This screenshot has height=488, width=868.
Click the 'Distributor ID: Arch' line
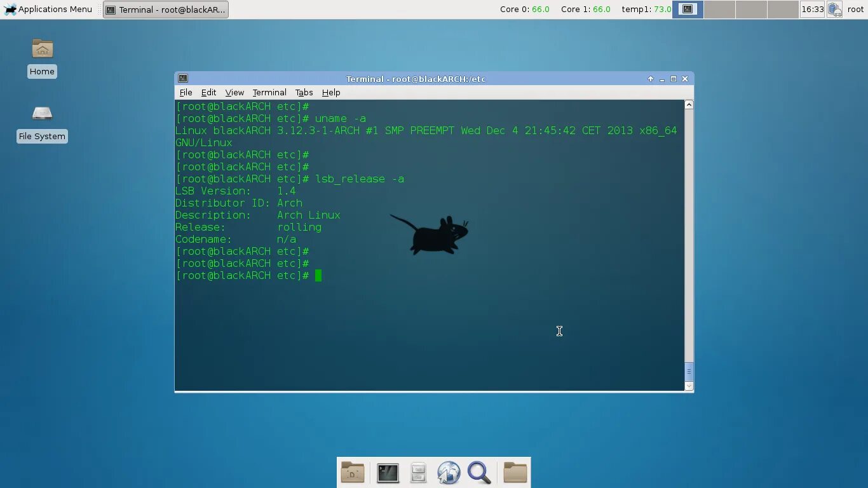coord(239,203)
